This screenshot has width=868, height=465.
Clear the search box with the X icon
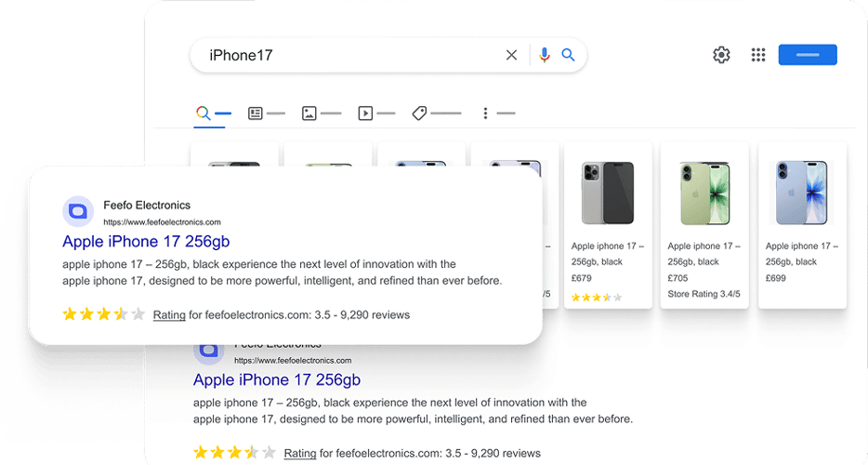pos(511,55)
